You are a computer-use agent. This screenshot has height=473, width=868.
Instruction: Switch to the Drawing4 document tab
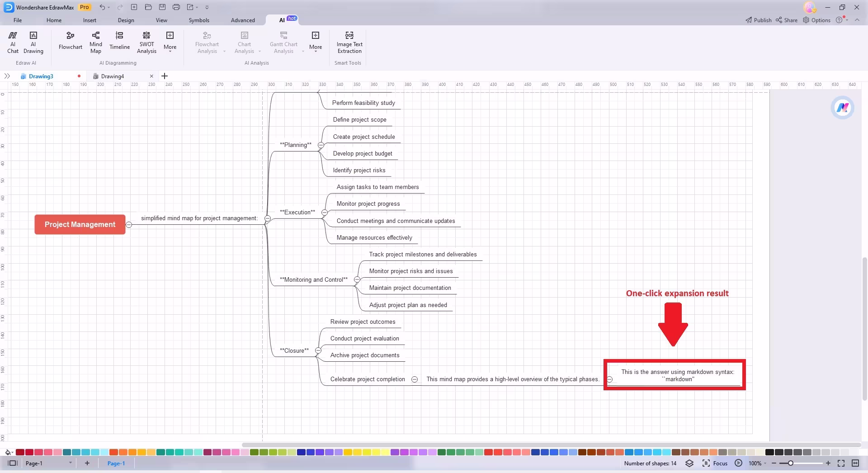(x=113, y=76)
